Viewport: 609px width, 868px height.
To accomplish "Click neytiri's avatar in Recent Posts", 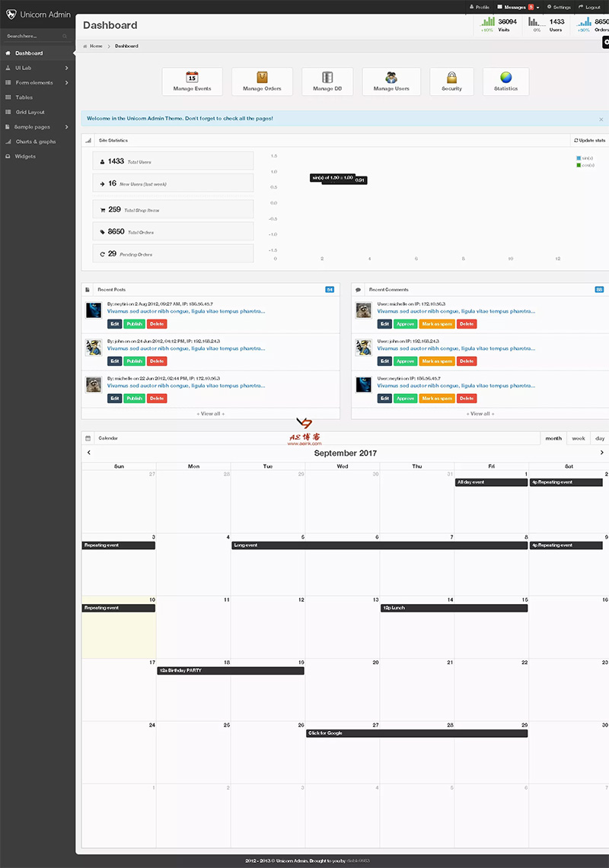I will click(x=94, y=310).
